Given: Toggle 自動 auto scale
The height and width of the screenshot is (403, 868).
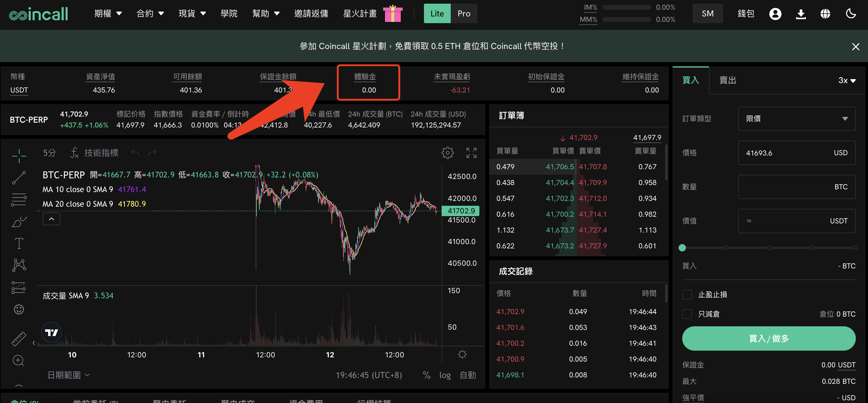Looking at the screenshot, I should tap(468, 375).
